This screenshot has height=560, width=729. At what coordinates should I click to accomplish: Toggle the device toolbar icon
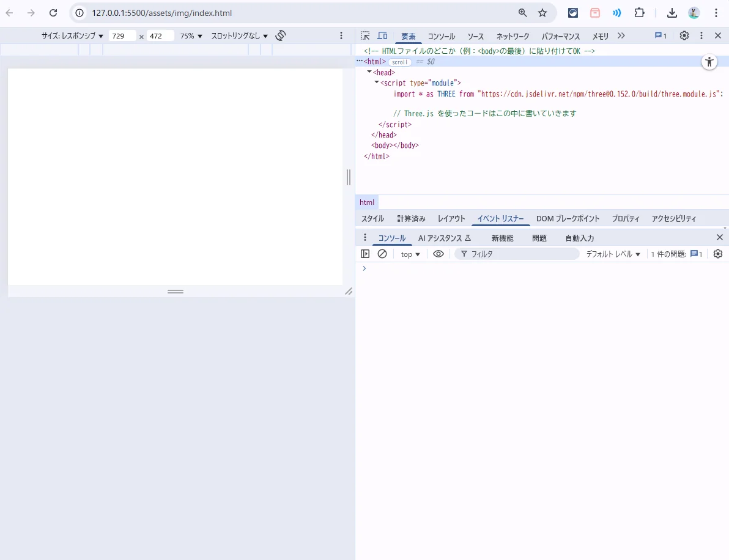[x=382, y=36]
